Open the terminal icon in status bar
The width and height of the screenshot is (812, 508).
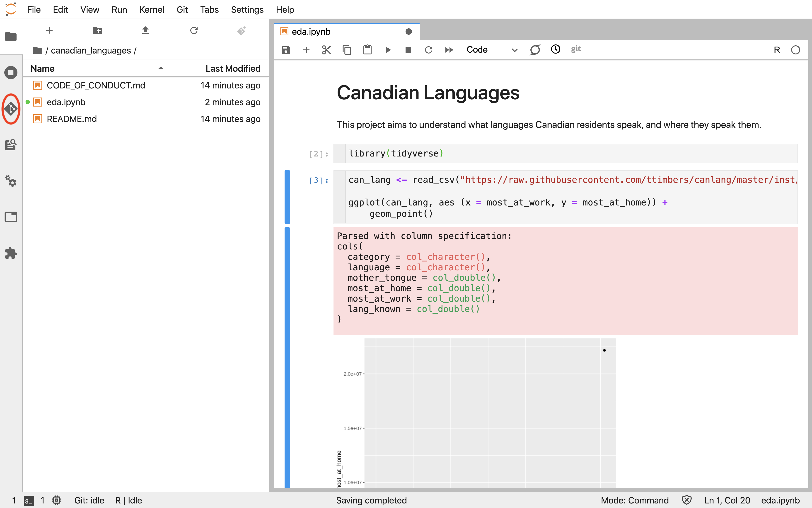(29, 501)
